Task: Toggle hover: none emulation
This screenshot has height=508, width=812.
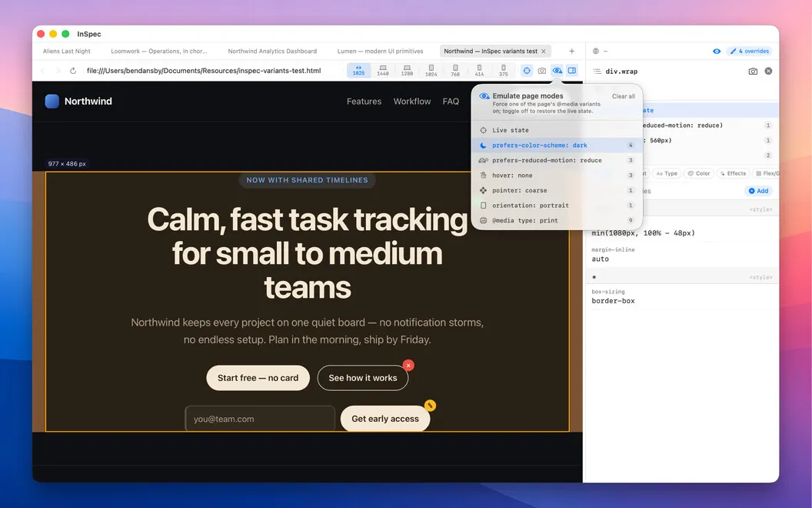Action: pyautogui.click(x=557, y=175)
